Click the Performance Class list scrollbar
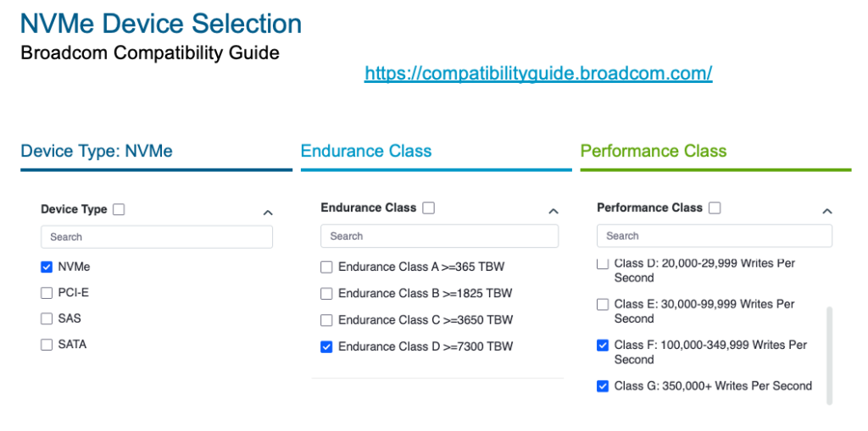Image resolution: width=868 pixels, height=431 pixels. pyautogui.click(x=829, y=356)
